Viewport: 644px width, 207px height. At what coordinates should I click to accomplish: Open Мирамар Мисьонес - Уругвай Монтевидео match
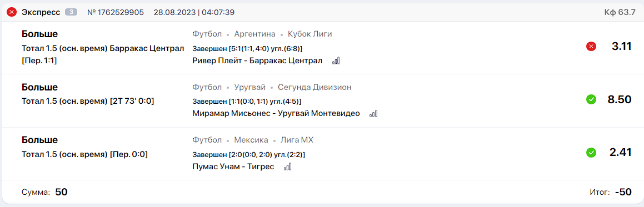[x=276, y=114]
